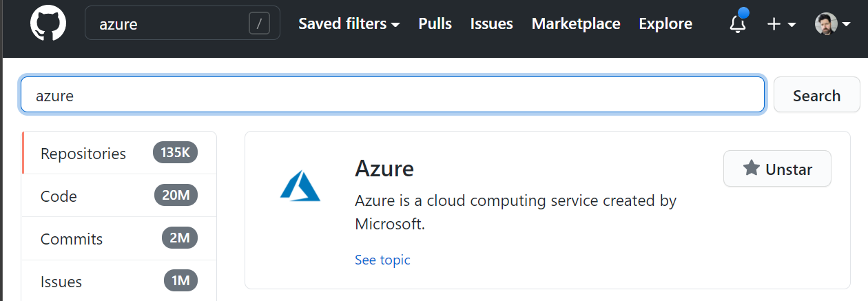This screenshot has width=868, height=301.
Task: Open the notifications bell
Action: [x=737, y=24]
